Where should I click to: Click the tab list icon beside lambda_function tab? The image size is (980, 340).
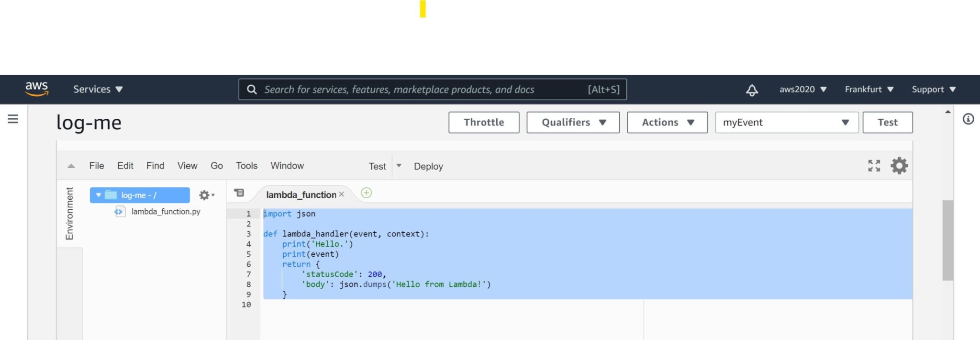click(239, 193)
